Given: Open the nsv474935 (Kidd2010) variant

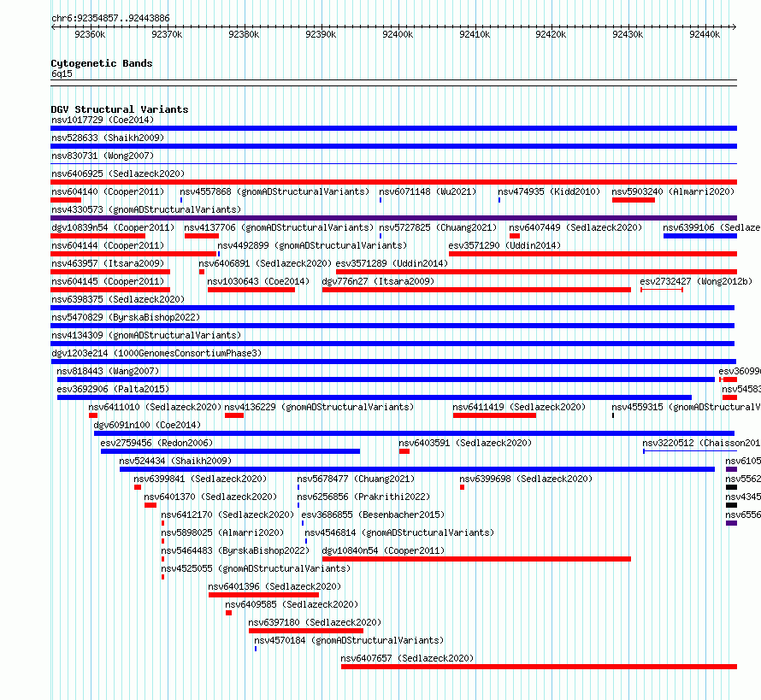Looking at the screenshot, I should [549, 191].
